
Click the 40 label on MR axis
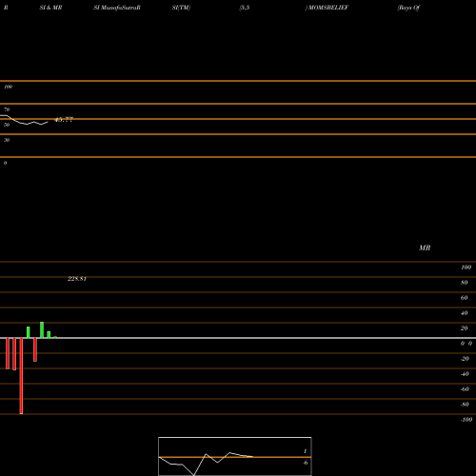[465, 313]
